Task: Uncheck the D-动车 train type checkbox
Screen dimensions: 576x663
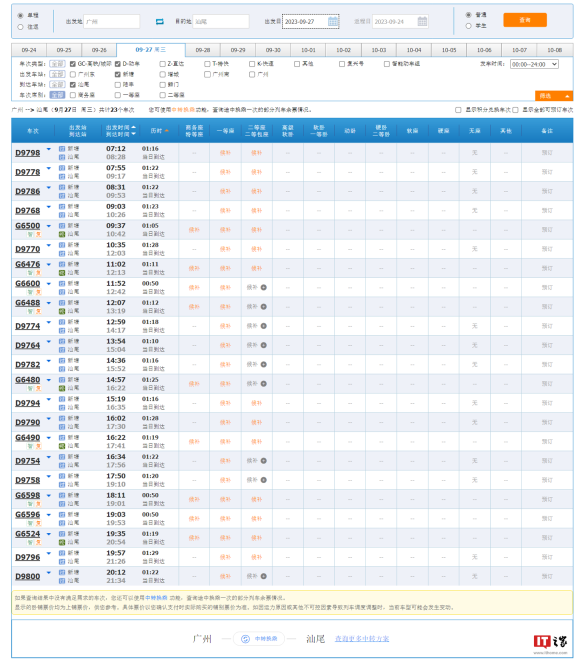Action: tap(118, 64)
